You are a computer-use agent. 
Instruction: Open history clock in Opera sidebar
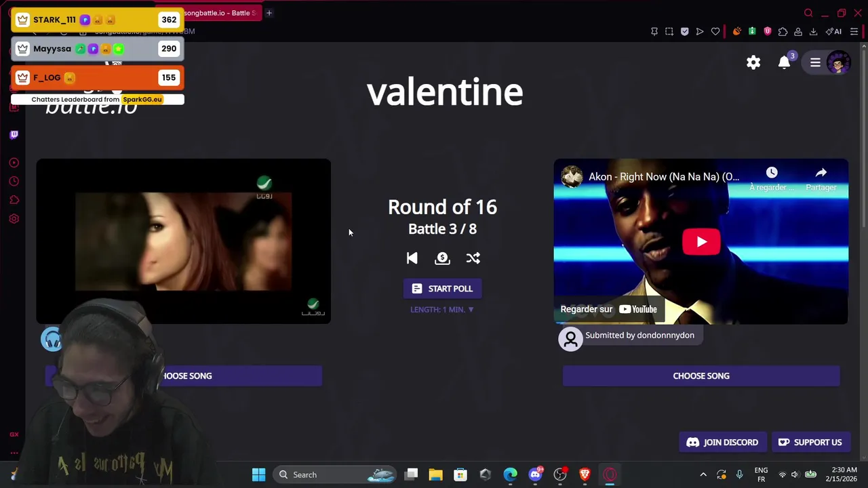(14, 181)
